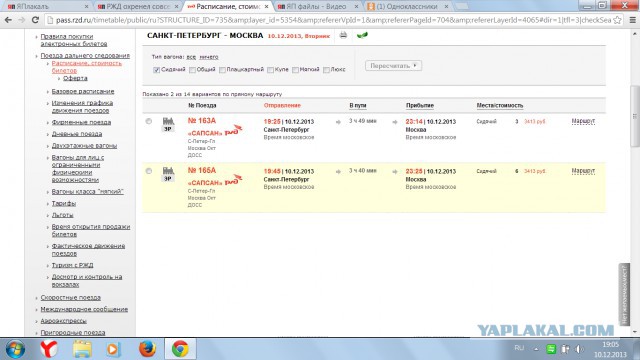
Task: Expand Международное сообщение sidebar section
Action: (84, 309)
